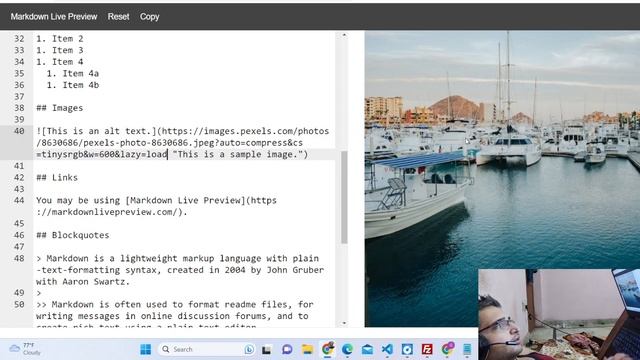Image resolution: width=640 pixels, height=360 pixels.
Task: Click the 'with Aaron Swartz.' text
Action: pyautogui.click(x=83, y=282)
